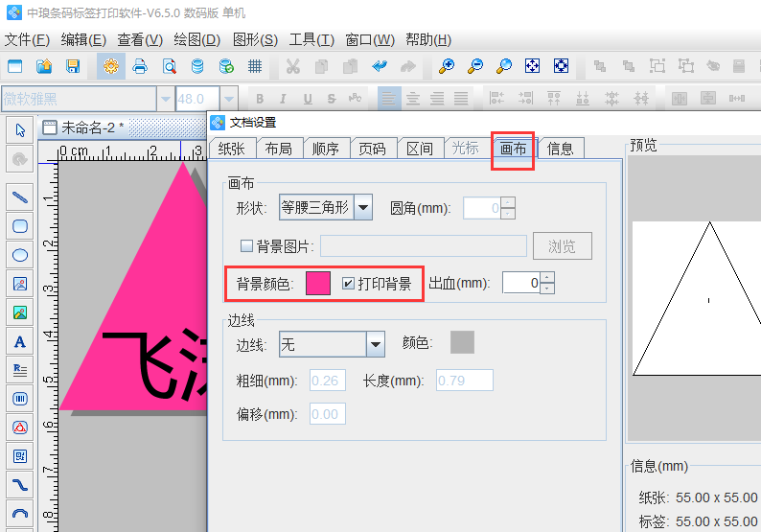The height and width of the screenshot is (532, 761).
Task: Switch to the 纸张 tab
Action: 231,148
